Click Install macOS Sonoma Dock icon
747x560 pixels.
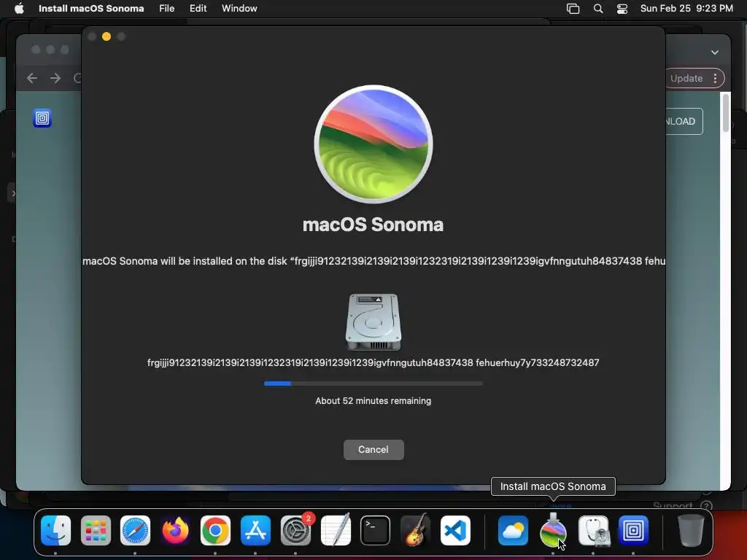tap(553, 530)
